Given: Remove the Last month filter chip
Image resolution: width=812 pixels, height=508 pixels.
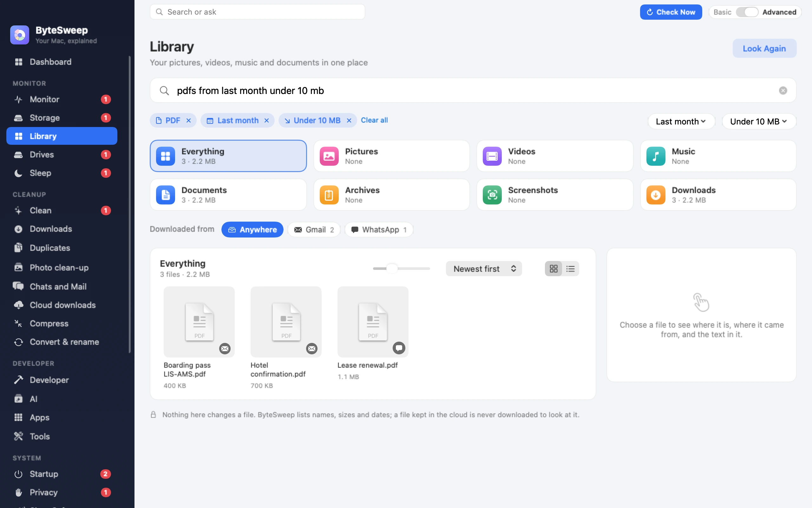Looking at the screenshot, I should click(266, 120).
